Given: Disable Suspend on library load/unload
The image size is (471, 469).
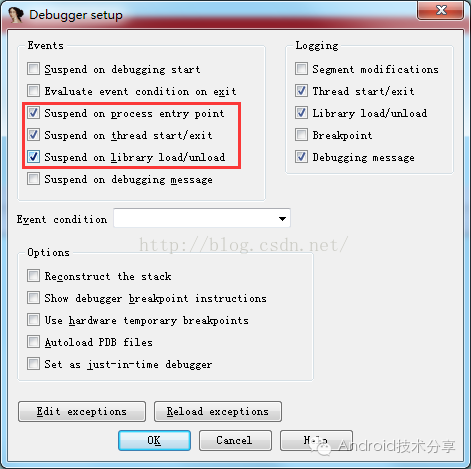Looking at the screenshot, I should coord(33,157).
